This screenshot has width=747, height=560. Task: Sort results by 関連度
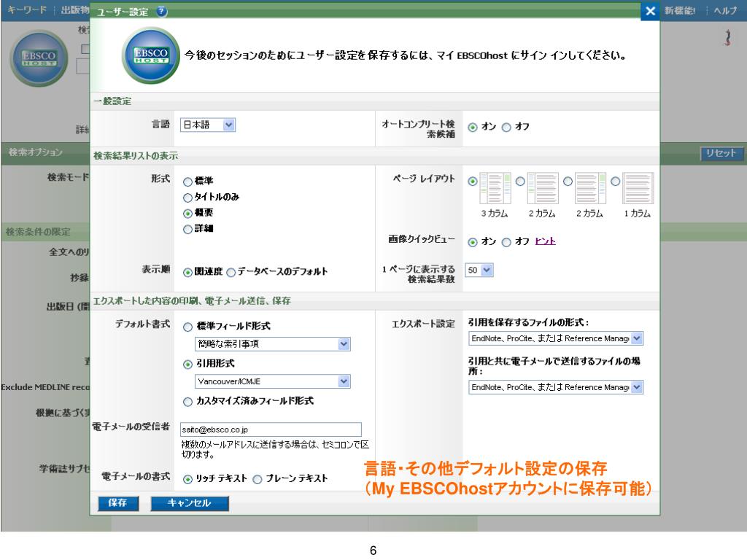187,273
